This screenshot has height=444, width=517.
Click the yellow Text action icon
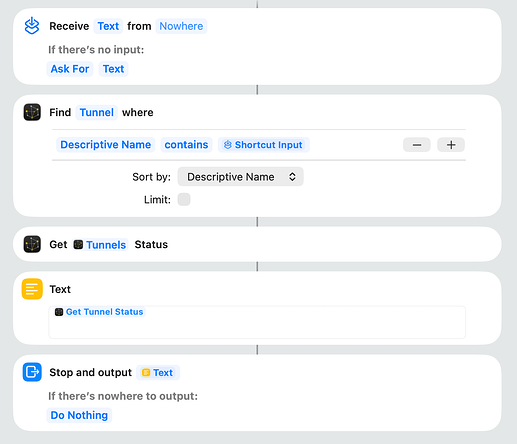click(32, 289)
